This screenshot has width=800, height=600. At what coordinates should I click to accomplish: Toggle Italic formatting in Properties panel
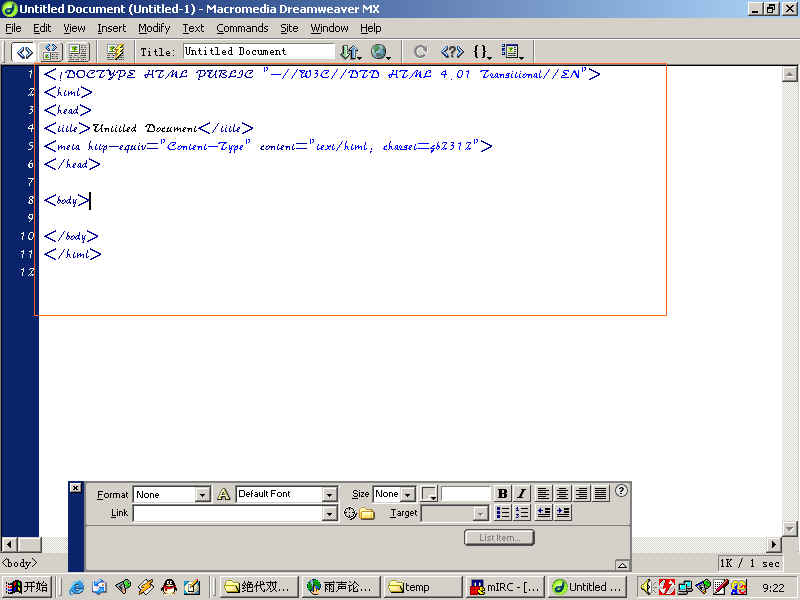pyautogui.click(x=521, y=494)
